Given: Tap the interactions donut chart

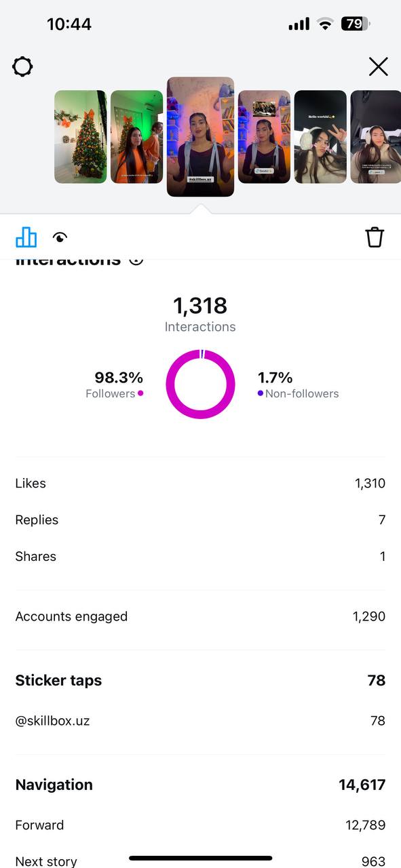Looking at the screenshot, I should pos(200,384).
